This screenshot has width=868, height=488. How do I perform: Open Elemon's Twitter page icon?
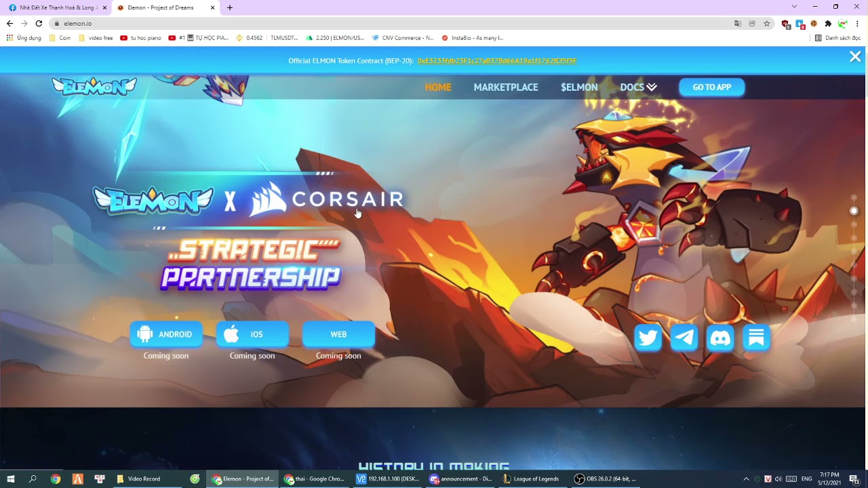[x=648, y=338]
